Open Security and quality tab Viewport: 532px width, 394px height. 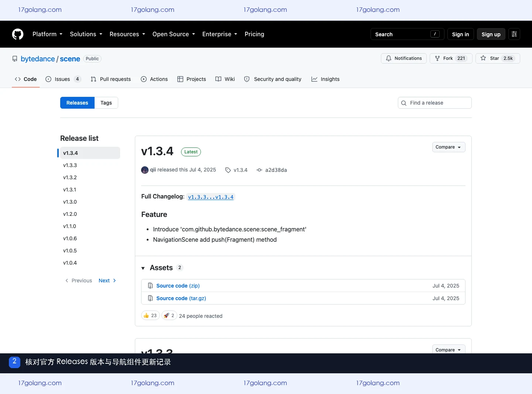pos(273,79)
